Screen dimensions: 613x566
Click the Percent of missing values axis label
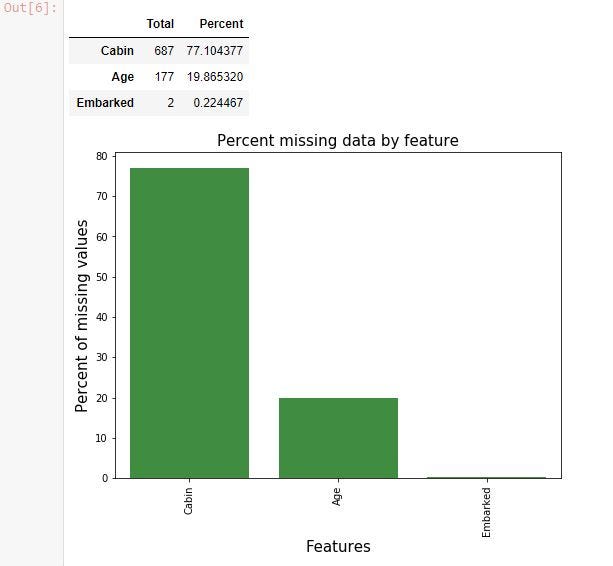coord(81,316)
